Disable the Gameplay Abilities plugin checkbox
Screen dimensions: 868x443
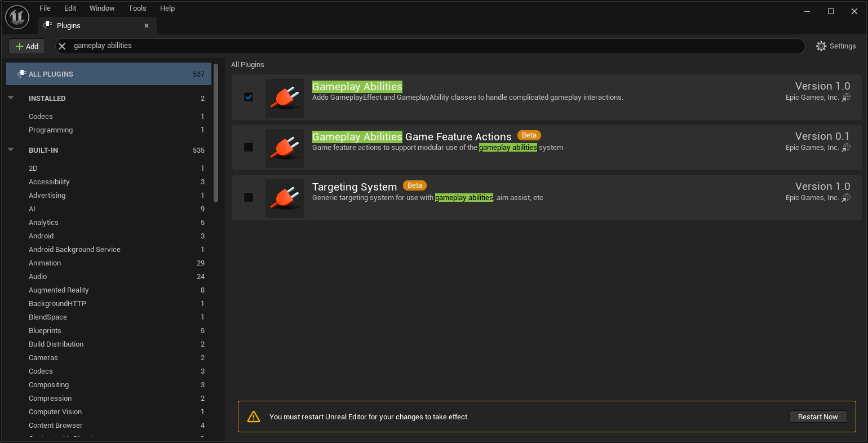tap(249, 97)
